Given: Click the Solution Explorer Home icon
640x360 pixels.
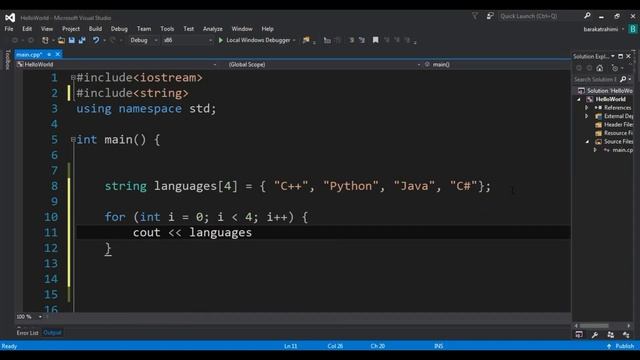Looking at the screenshot, I should click(x=600, y=68).
